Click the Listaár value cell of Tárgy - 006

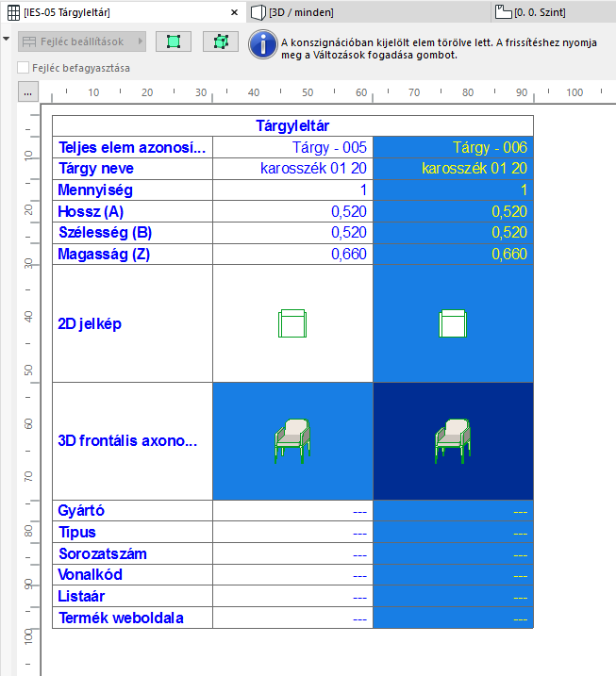454,596
